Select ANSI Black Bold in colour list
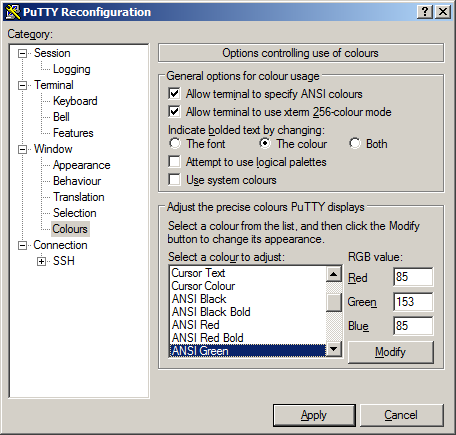 [248, 312]
